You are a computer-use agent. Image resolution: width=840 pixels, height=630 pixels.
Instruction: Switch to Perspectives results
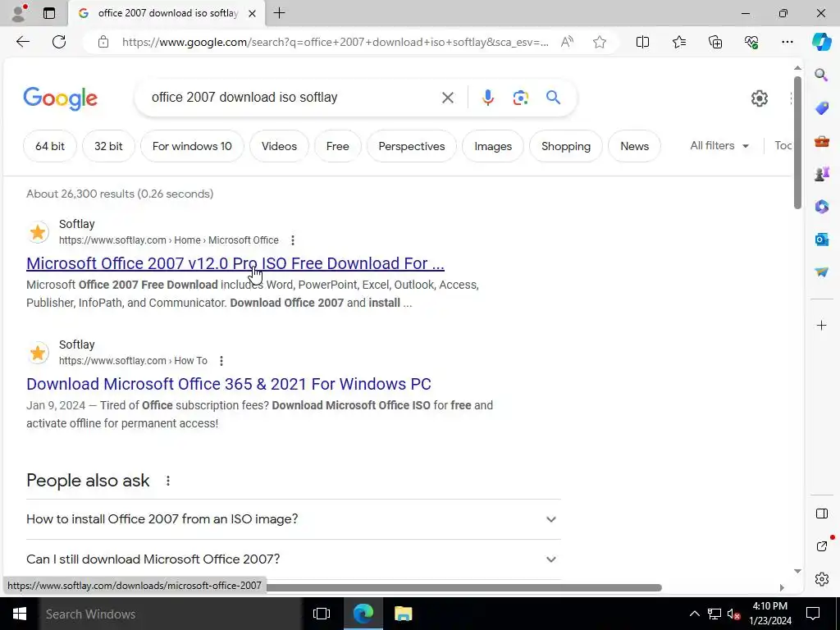pos(412,146)
